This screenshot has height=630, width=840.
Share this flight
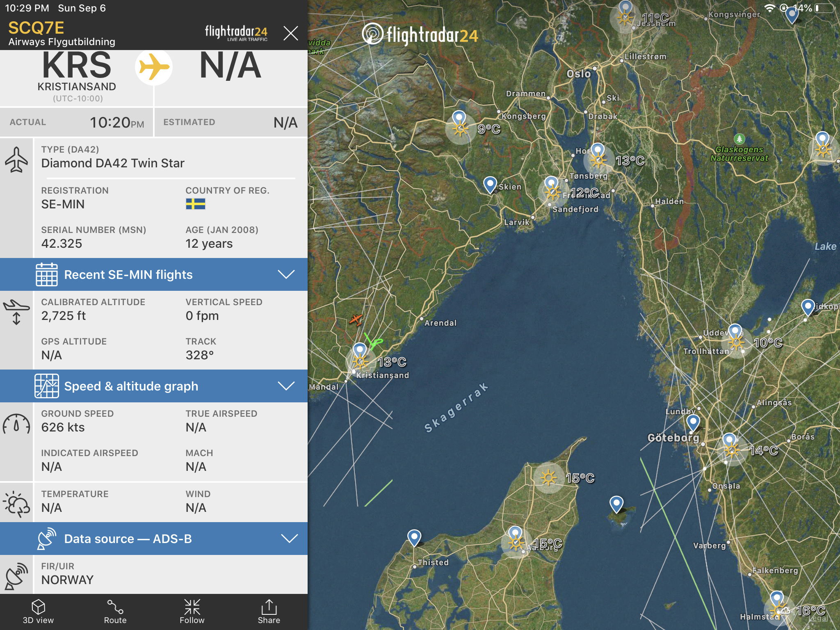pyautogui.click(x=269, y=612)
